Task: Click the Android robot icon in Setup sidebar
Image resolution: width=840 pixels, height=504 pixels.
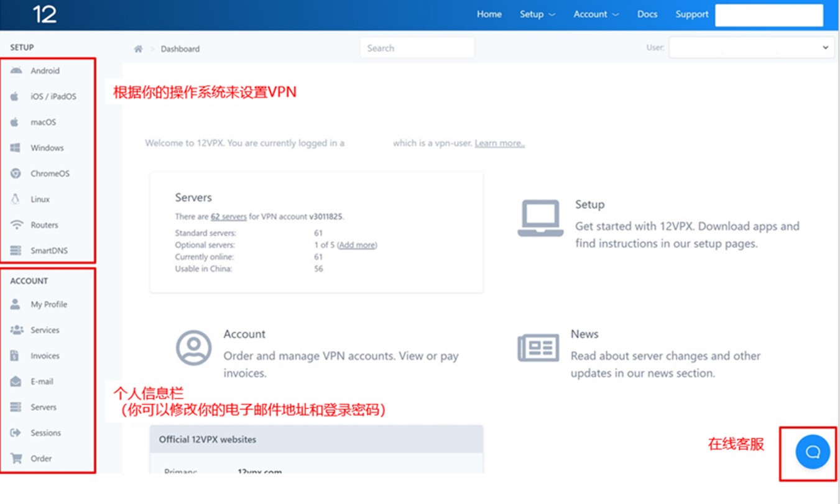Action: pos(16,71)
